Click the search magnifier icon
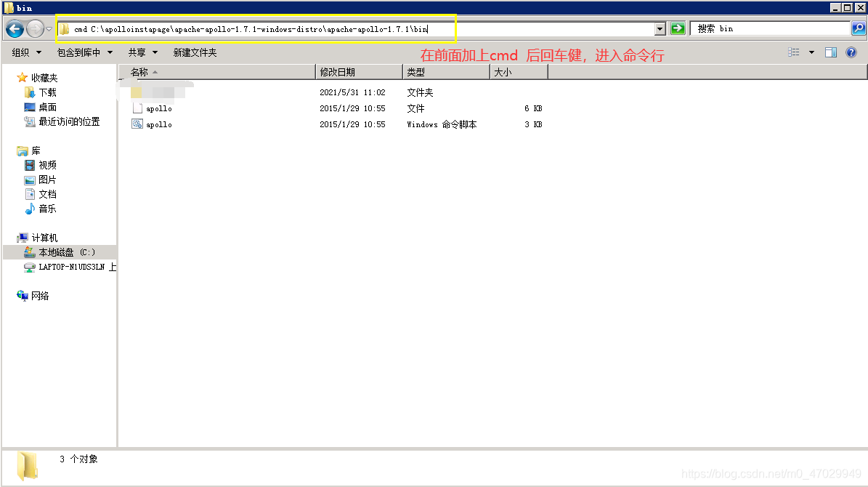This screenshot has height=487, width=868. [858, 28]
